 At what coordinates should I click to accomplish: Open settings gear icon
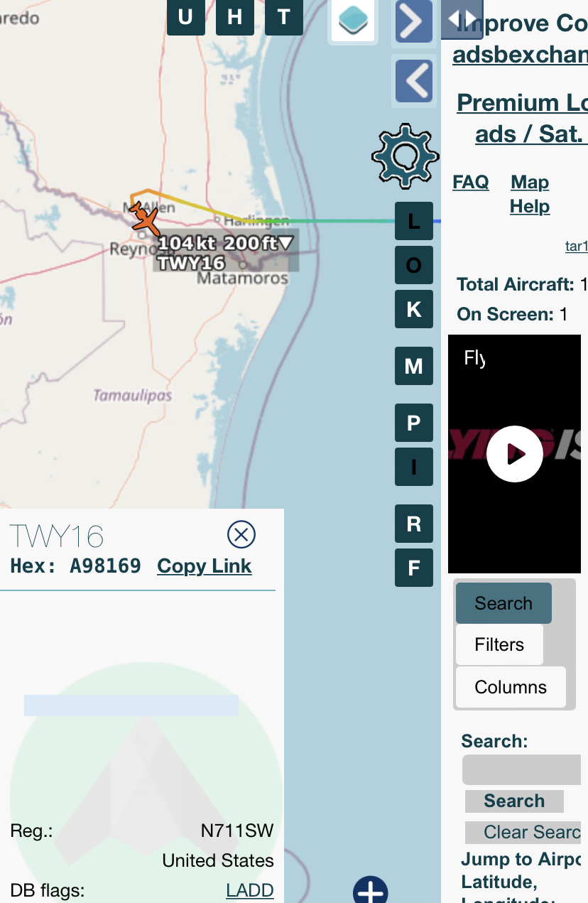coord(404,156)
